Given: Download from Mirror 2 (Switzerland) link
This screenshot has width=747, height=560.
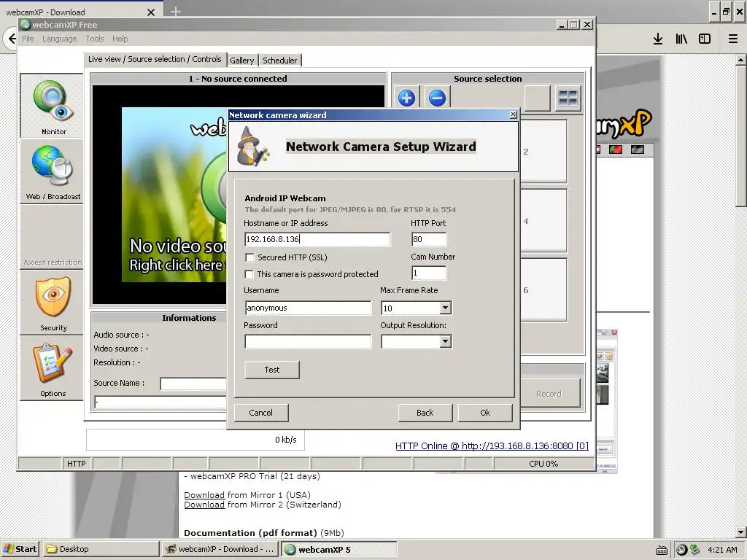Looking at the screenshot, I should click(x=204, y=505).
